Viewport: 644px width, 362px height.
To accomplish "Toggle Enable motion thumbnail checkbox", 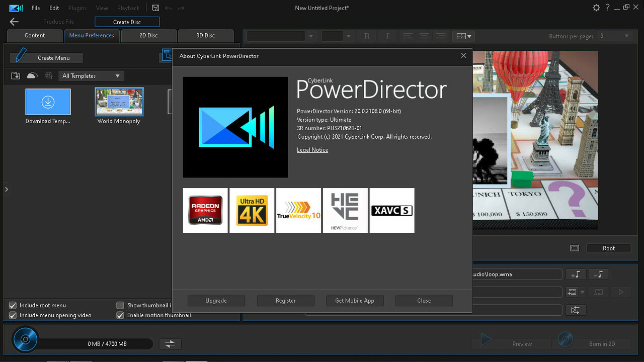I will (120, 315).
